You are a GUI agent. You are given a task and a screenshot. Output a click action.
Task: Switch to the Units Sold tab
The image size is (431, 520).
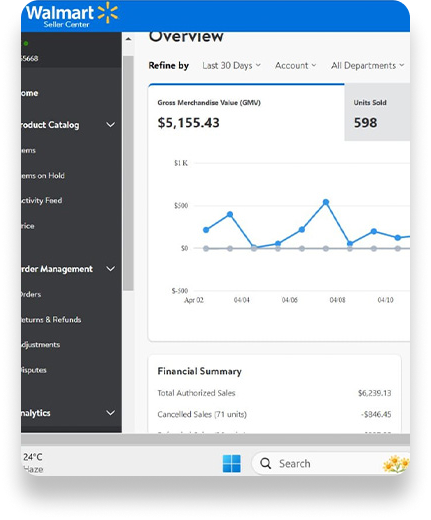pos(377,112)
